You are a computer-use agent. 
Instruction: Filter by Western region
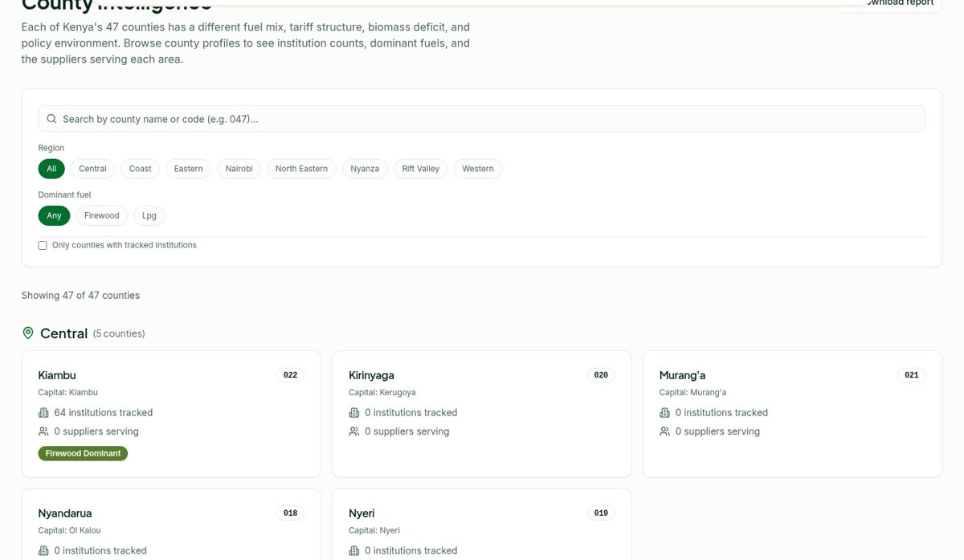click(x=478, y=169)
